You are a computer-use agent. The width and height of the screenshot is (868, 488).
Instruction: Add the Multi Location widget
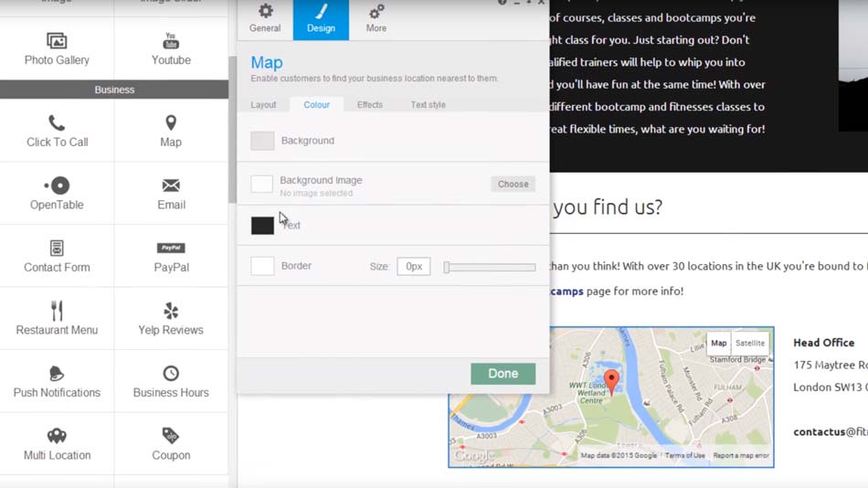pos(57,444)
